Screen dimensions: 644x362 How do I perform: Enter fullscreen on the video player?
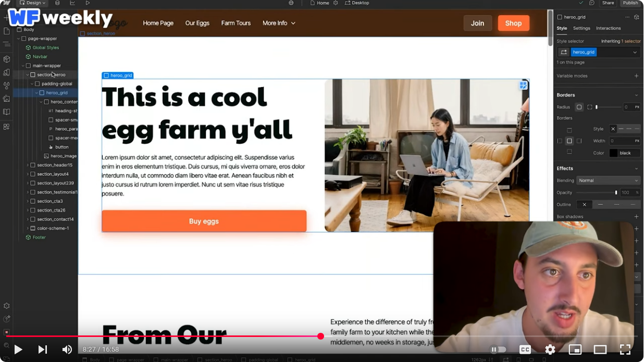point(625,349)
